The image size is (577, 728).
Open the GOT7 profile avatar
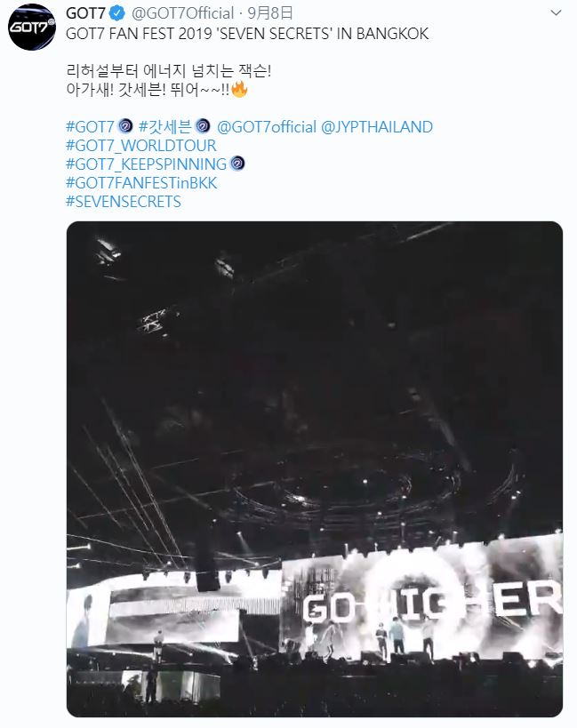click(x=32, y=27)
